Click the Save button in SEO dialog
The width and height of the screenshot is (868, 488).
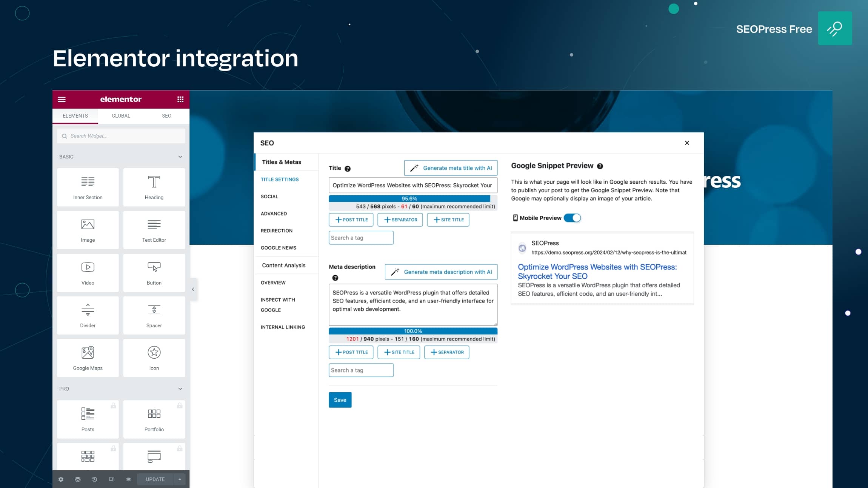pyautogui.click(x=340, y=400)
